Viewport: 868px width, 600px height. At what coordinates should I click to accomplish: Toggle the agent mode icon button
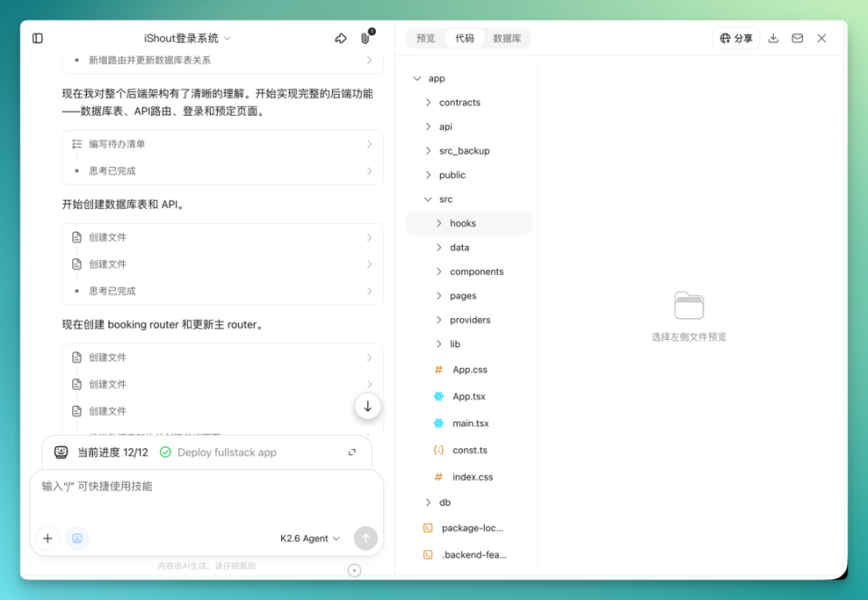(77, 538)
